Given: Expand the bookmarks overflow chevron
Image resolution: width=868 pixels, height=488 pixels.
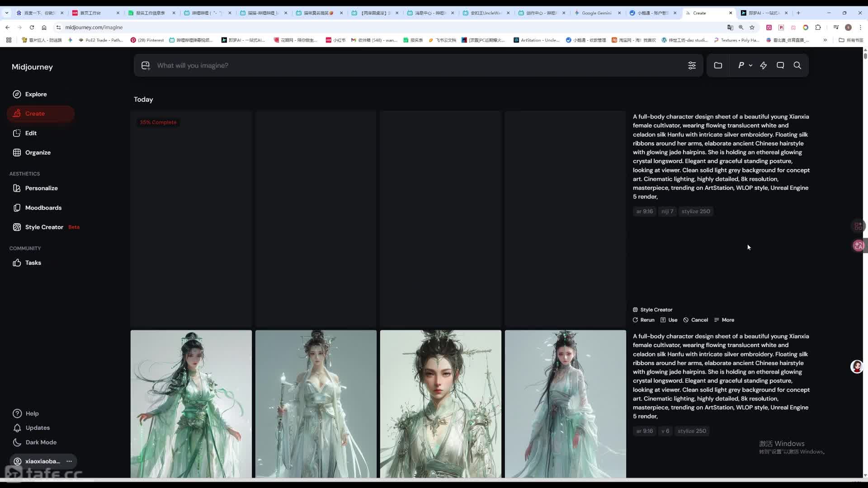Looking at the screenshot, I should click(x=825, y=40).
